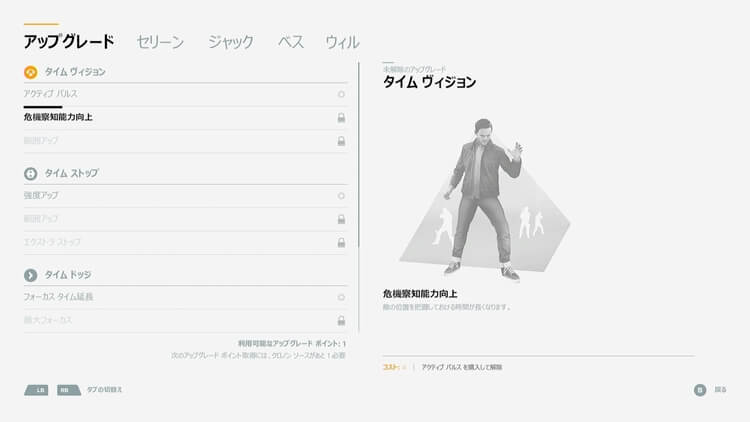
Task: Click the コスト cost label
Action: [391, 367]
